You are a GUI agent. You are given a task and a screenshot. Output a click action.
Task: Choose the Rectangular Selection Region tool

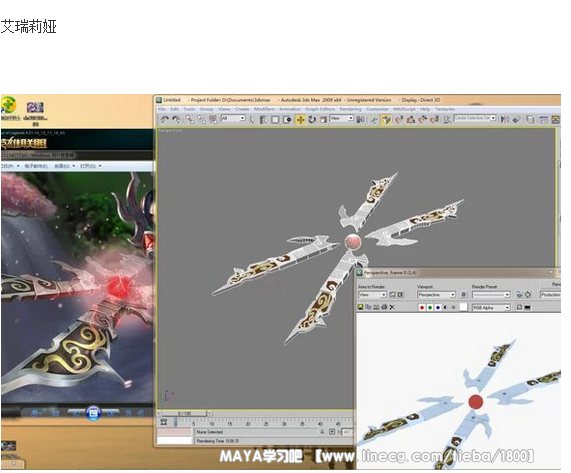pos(275,119)
